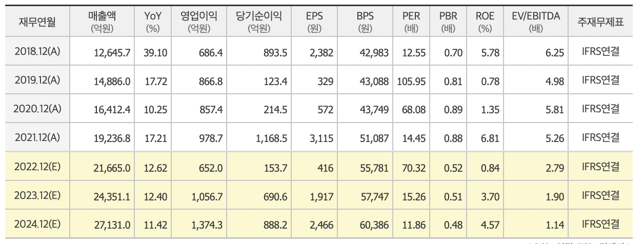Image resolution: width=644 pixels, height=244 pixels.
Task: Select the 2018.12(A) row label
Action: pos(37,52)
